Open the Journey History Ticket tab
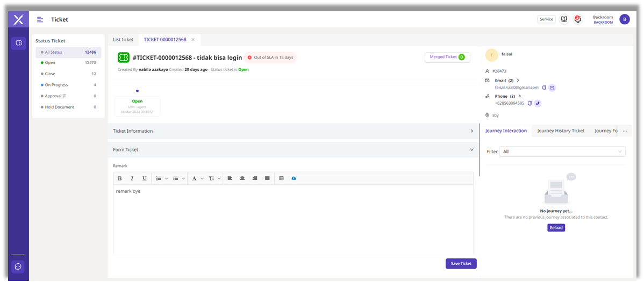This screenshot has width=644, height=282. 561,131
